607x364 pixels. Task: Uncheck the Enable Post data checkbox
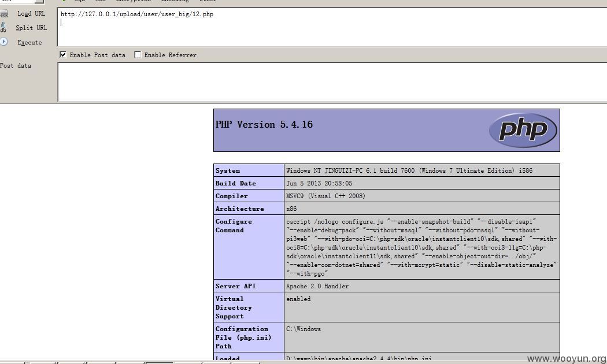click(63, 54)
